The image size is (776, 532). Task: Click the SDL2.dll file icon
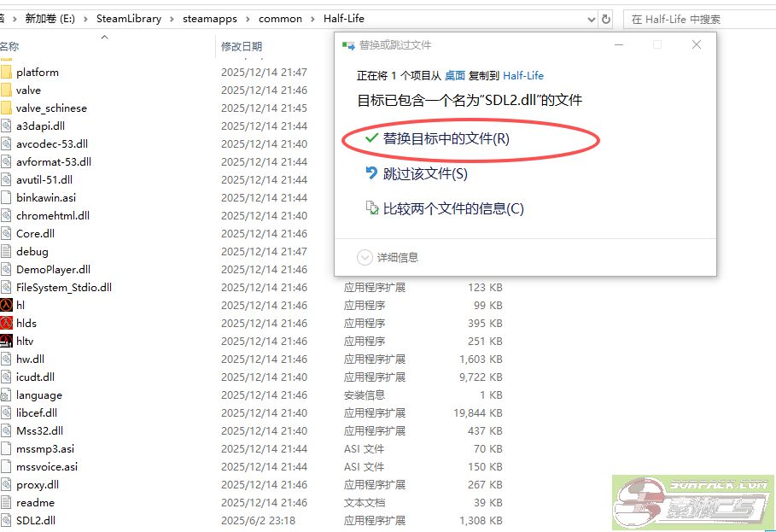tap(8, 520)
